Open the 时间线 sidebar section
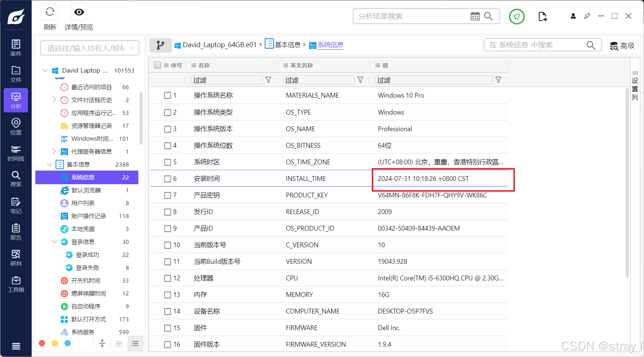 16,153
